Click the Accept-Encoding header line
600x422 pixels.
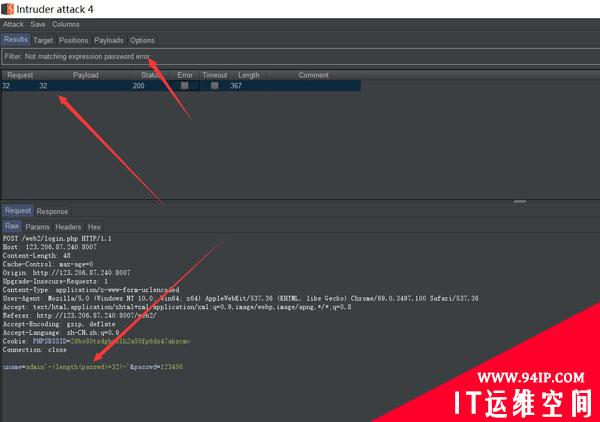click(59, 324)
